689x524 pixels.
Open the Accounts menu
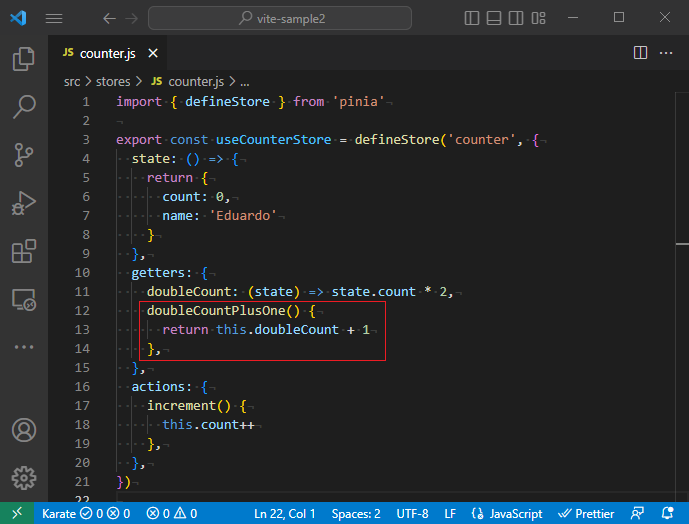24,430
